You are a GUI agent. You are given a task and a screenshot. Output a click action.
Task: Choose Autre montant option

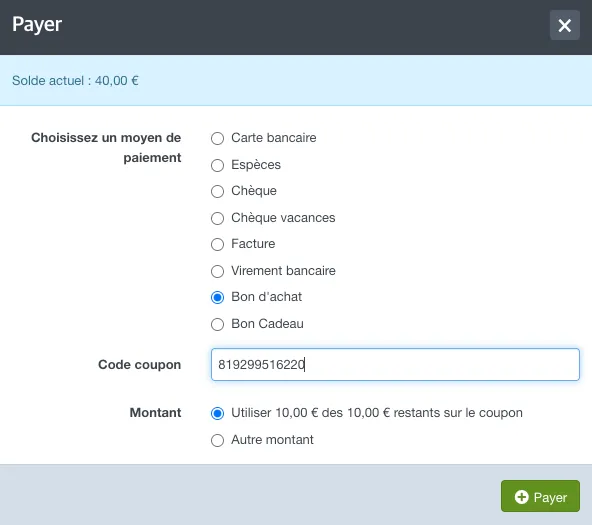[217, 440]
